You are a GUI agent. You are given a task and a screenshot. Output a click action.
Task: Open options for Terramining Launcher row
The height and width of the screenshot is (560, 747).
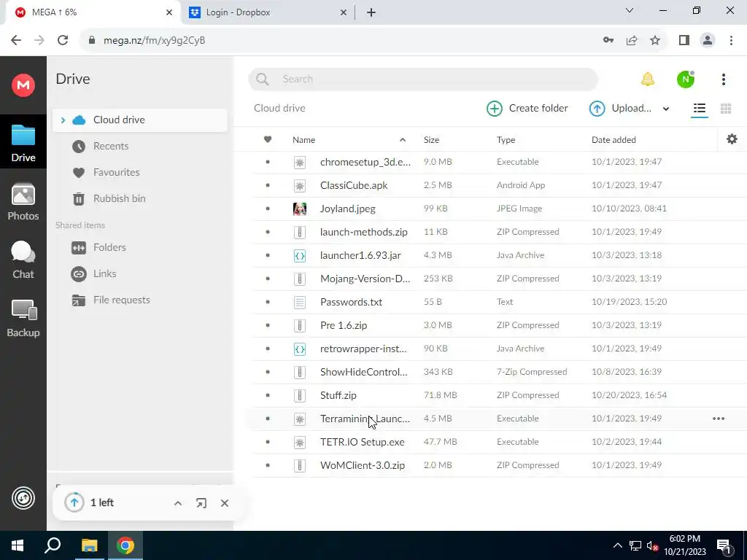coord(719,419)
